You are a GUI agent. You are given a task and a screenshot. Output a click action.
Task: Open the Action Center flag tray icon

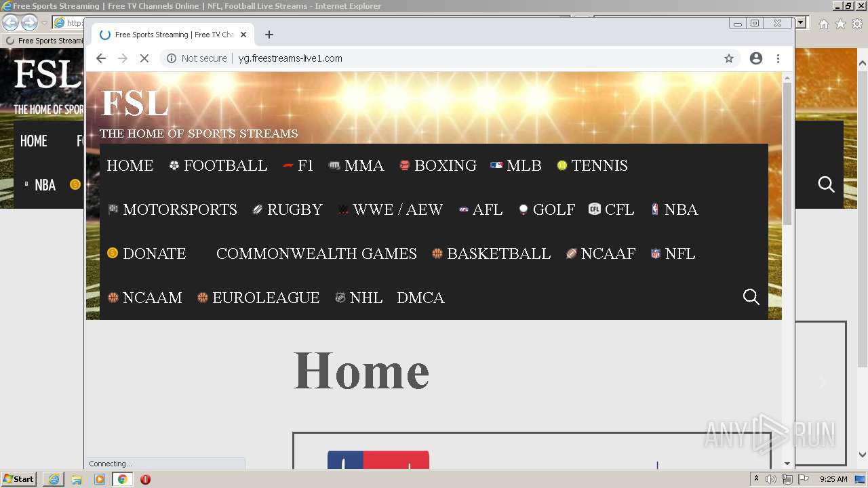click(x=804, y=479)
